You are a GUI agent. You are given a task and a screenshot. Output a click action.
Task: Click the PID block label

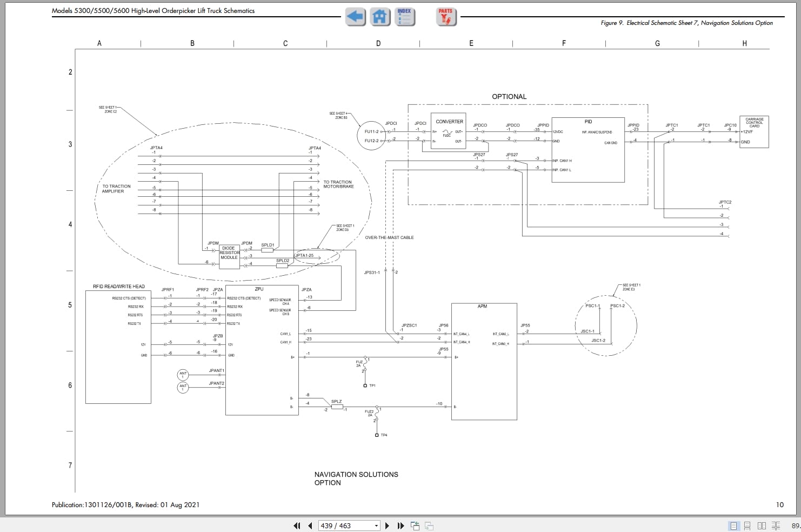coord(588,122)
